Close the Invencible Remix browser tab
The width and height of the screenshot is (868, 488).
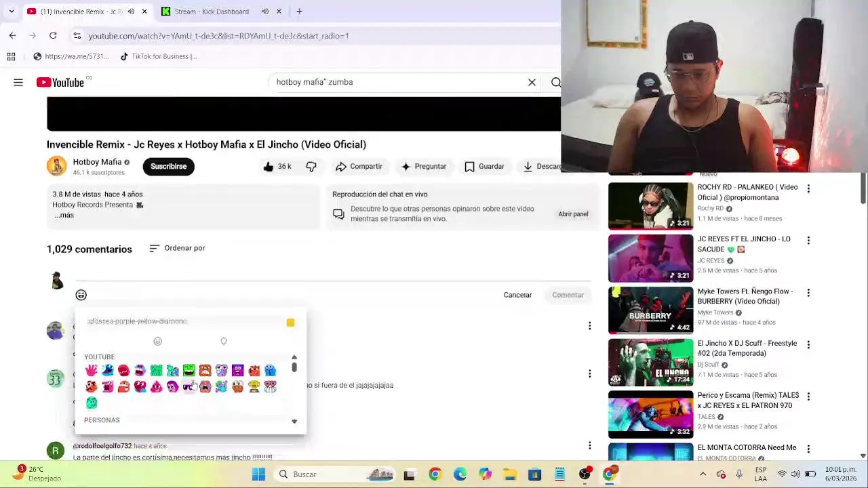[144, 12]
